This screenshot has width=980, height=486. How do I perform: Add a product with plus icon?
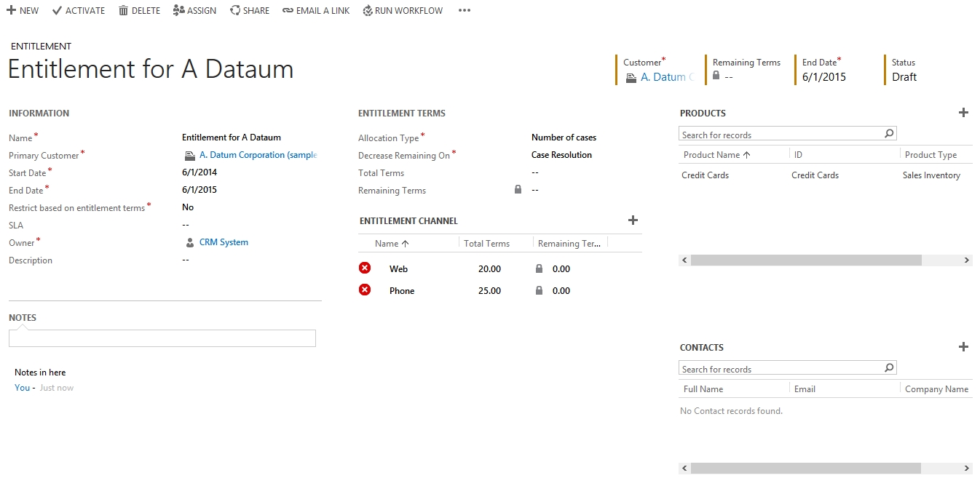point(963,113)
